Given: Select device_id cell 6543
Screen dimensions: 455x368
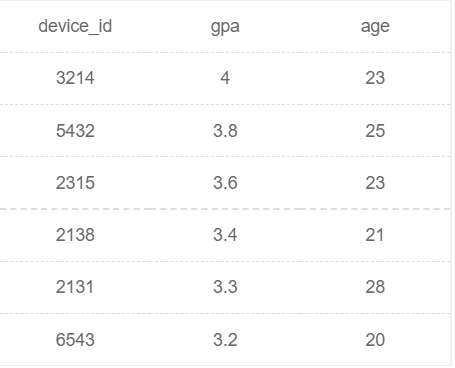Looking at the screenshot, I should pyautogui.click(x=75, y=340).
